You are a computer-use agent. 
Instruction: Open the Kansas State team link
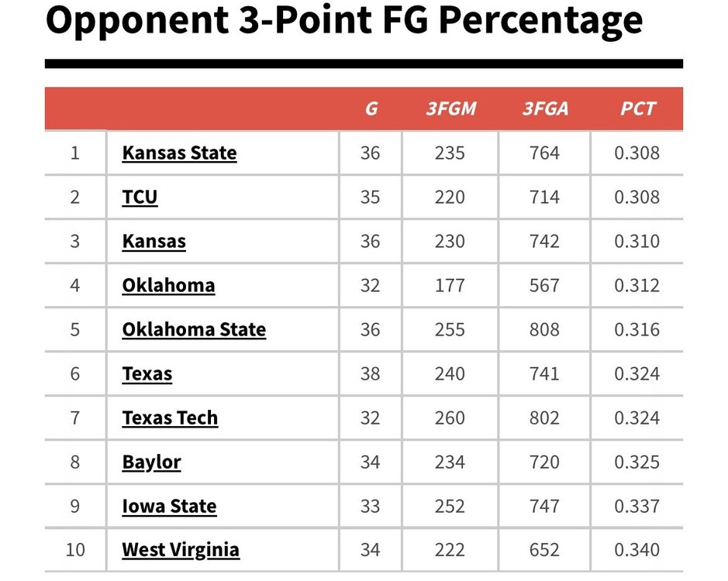pos(179,153)
